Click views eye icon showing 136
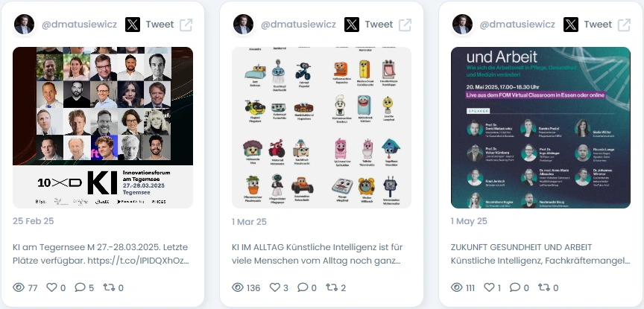This screenshot has height=309, width=644. click(x=238, y=287)
